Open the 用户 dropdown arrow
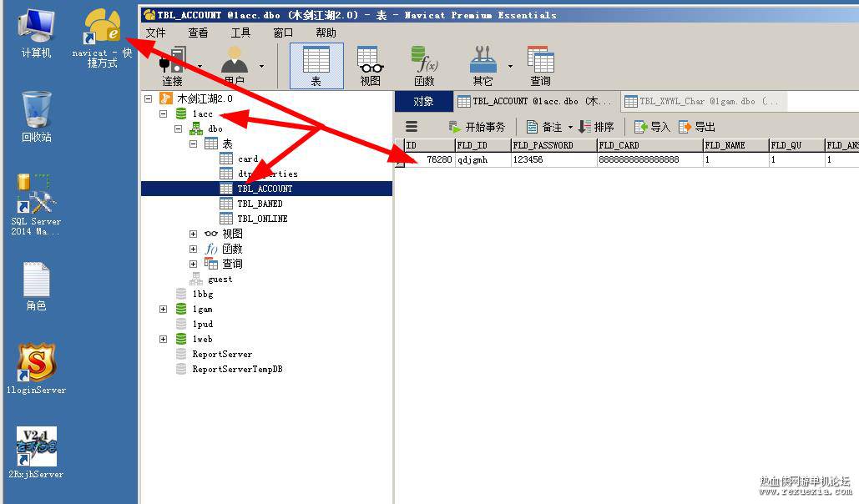 click(x=261, y=66)
